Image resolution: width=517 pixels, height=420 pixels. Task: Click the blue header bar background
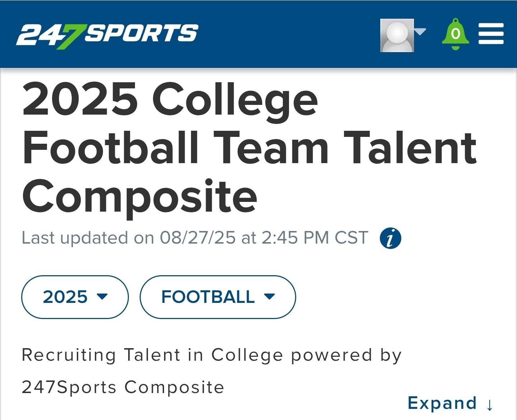287,34
